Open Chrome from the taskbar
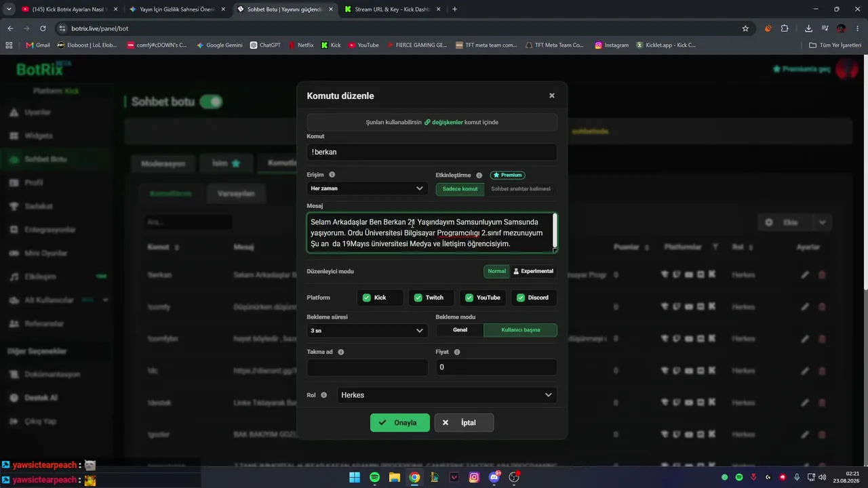Screen dimensions: 868x488 pyautogui.click(x=414, y=477)
